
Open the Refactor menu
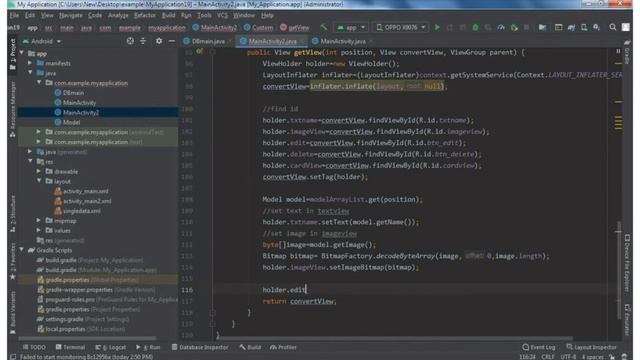145,15
